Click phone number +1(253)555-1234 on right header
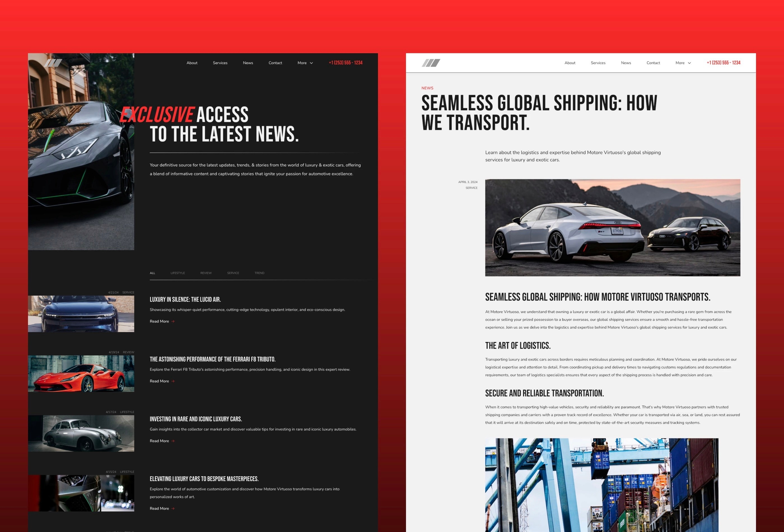Screen dimensions: 784x532 tap(723, 63)
